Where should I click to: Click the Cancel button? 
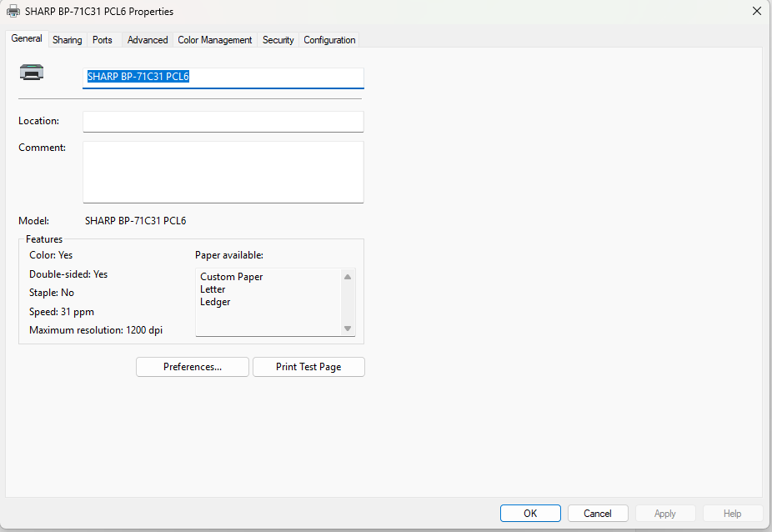pos(598,514)
